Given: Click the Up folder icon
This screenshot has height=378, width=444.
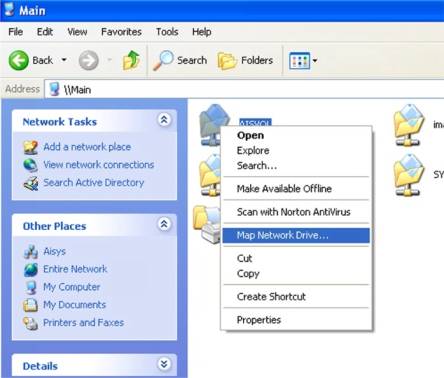Looking at the screenshot, I should [131, 60].
